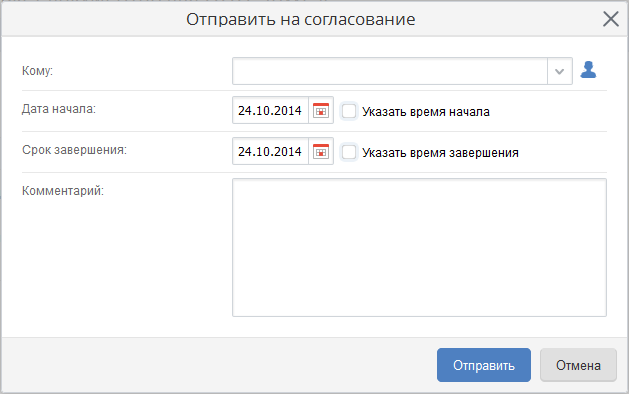Click the Указать время начала label text

426,112
